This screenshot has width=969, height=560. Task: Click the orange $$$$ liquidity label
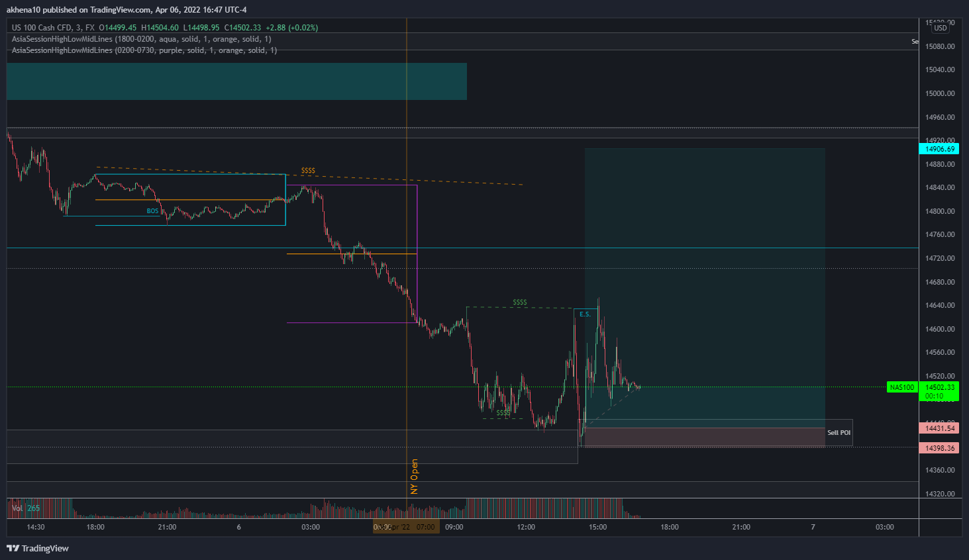coord(308,171)
